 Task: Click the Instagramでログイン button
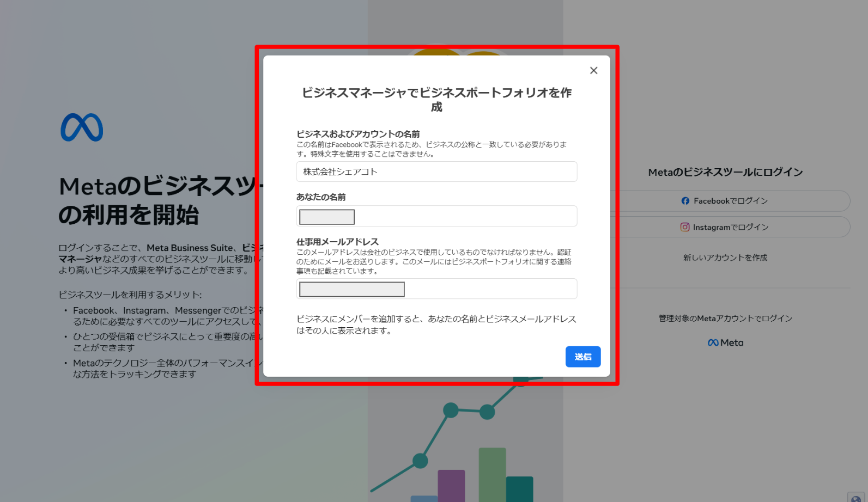725,227
